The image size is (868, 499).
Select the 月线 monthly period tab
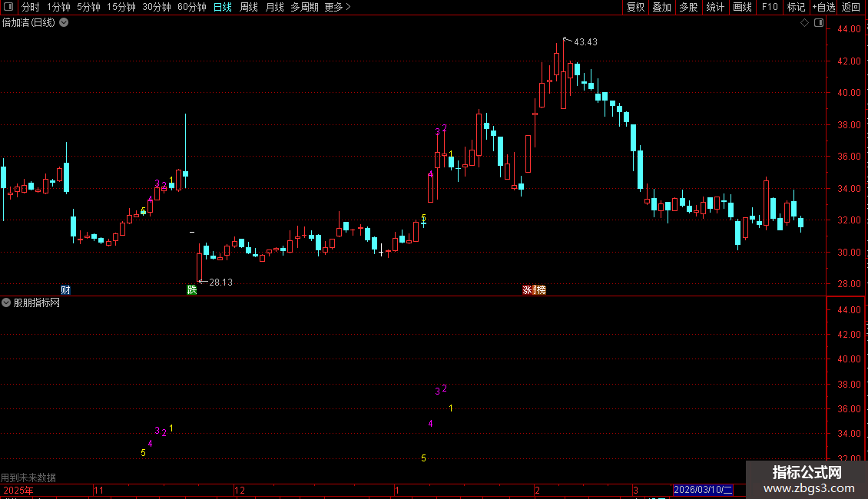[x=274, y=7]
